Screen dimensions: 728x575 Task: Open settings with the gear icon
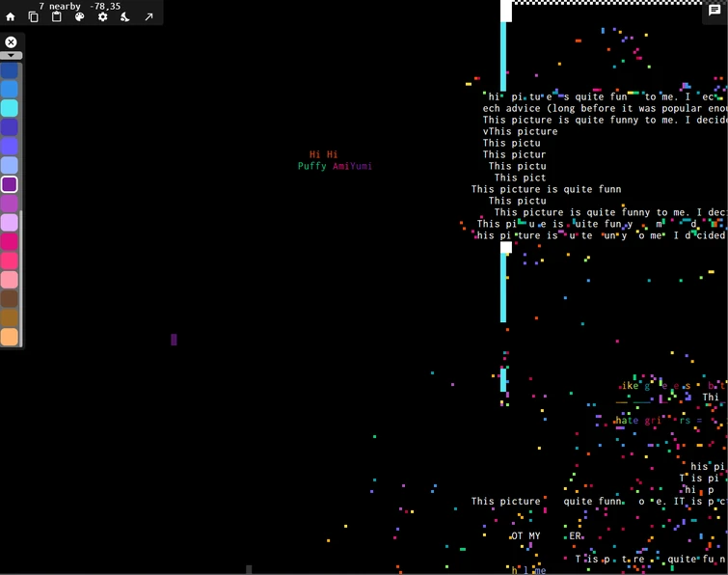pos(102,17)
